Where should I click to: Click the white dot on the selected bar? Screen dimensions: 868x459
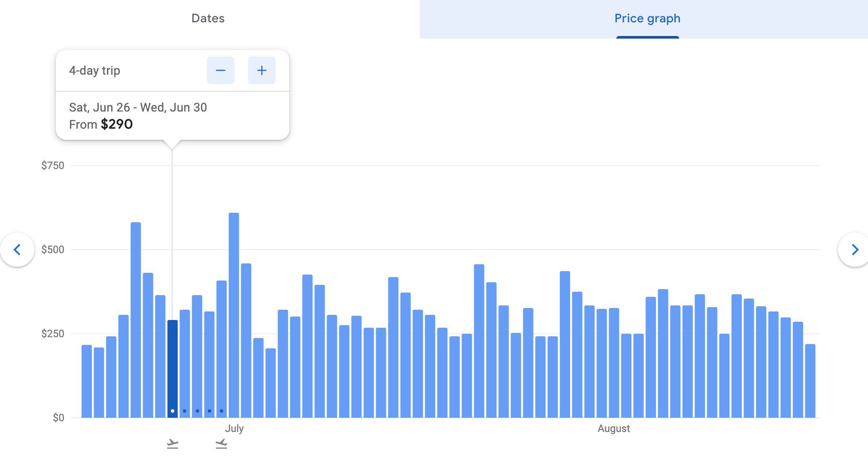[x=173, y=411]
